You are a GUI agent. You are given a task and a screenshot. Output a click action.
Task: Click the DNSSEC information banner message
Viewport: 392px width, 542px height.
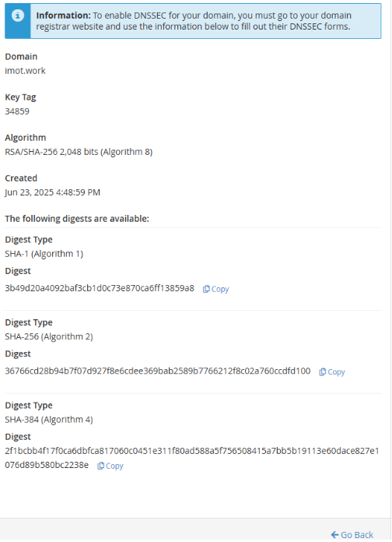(x=194, y=21)
